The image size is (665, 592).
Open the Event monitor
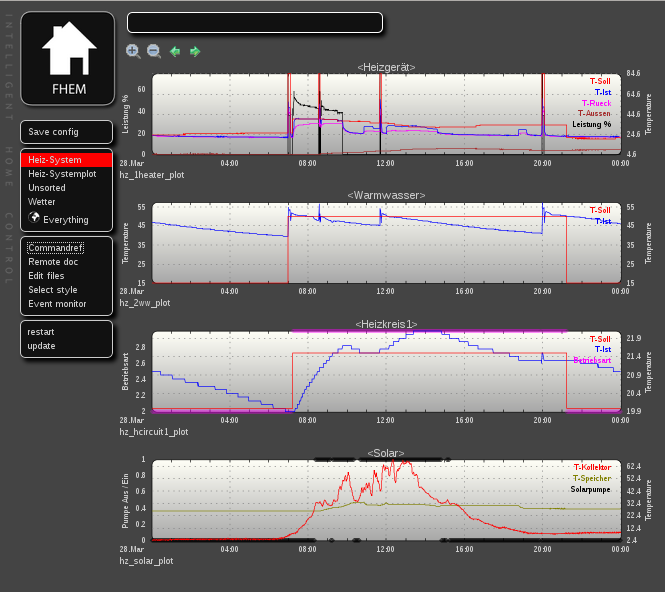[x=57, y=304]
